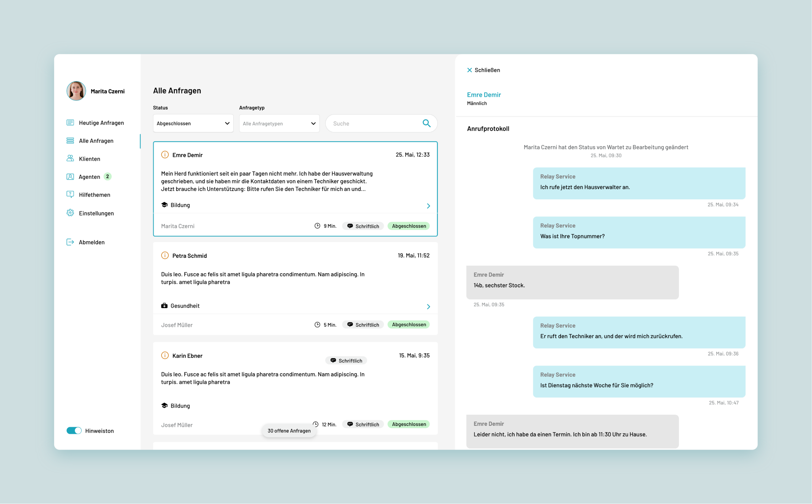Click Emre Demir request message text
Screen dimensions: 812x504
[x=267, y=181]
